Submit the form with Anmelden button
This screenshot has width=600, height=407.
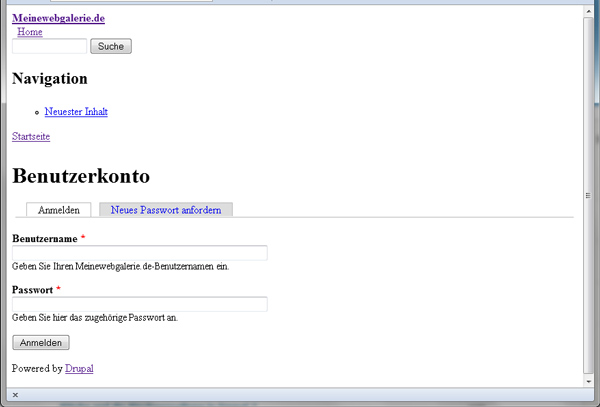[41, 342]
